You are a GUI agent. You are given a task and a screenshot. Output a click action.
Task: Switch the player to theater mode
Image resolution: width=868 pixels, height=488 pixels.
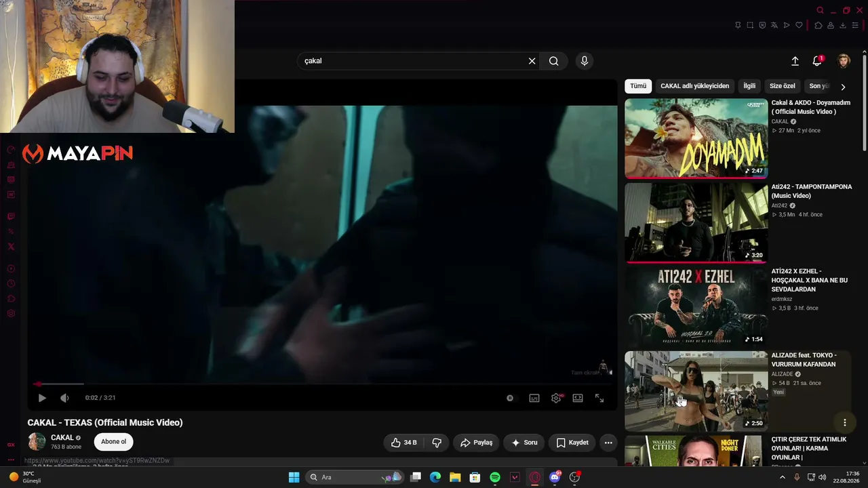click(578, 398)
